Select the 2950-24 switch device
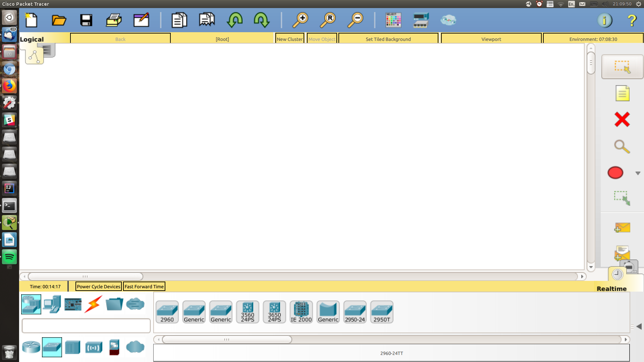The height and width of the screenshot is (362, 644). pyautogui.click(x=354, y=311)
